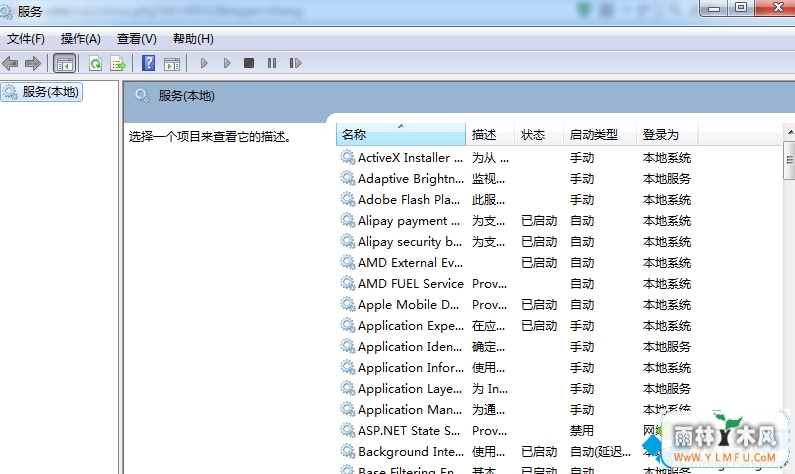
Task: Click the 禁用 startup type of ASP.NET State
Action: point(582,431)
